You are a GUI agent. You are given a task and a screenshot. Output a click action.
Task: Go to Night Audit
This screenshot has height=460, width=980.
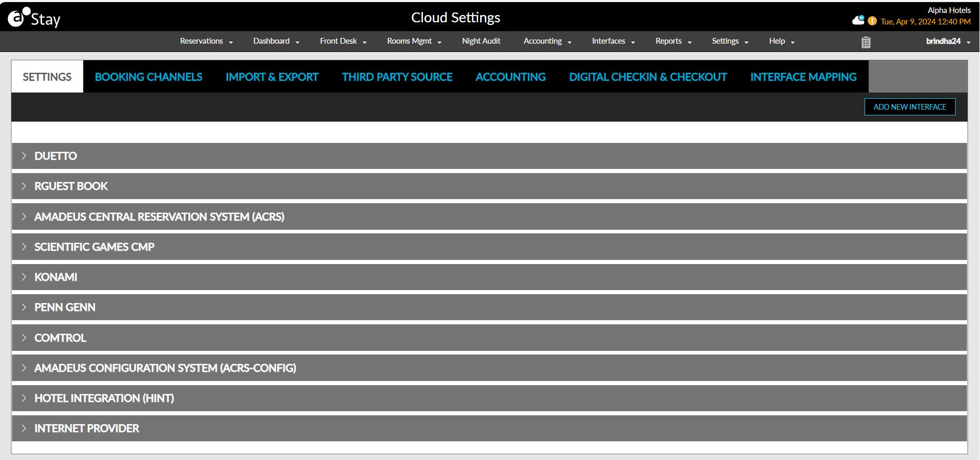(x=481, y=41)
